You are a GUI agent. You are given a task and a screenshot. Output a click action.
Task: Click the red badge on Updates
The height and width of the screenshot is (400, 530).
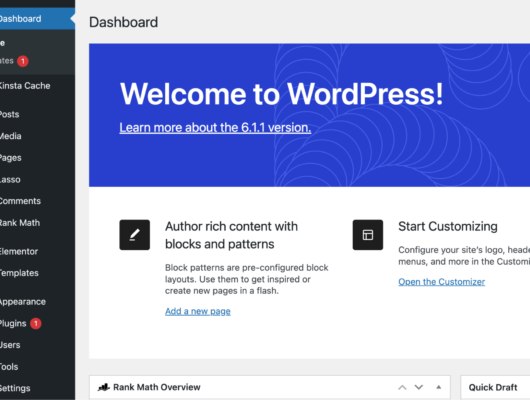click(23, 61)
